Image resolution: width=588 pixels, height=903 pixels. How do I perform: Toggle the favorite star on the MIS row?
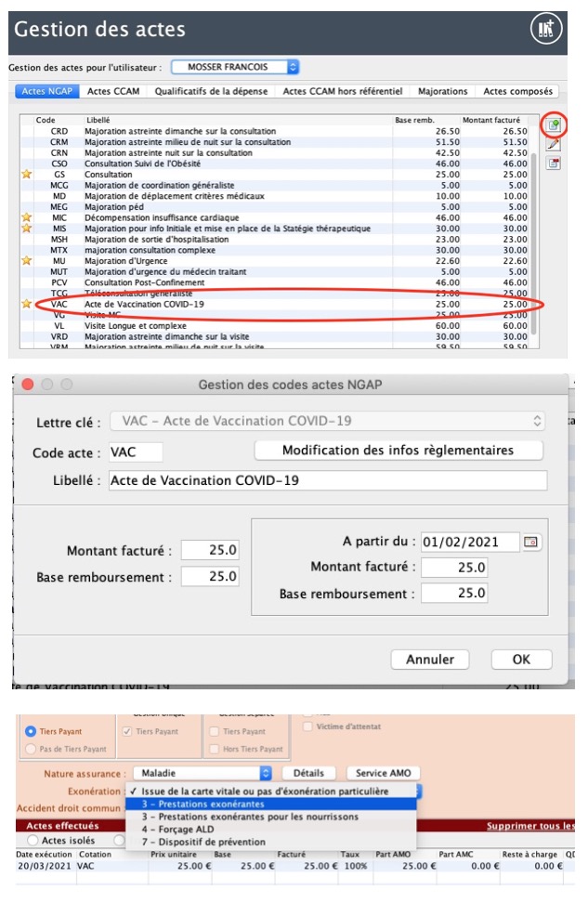(27, 228)
